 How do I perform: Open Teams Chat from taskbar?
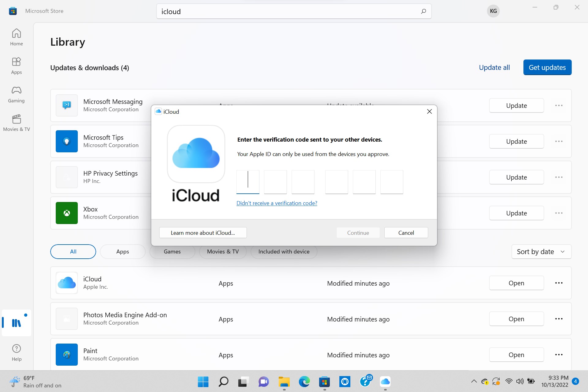264,382
